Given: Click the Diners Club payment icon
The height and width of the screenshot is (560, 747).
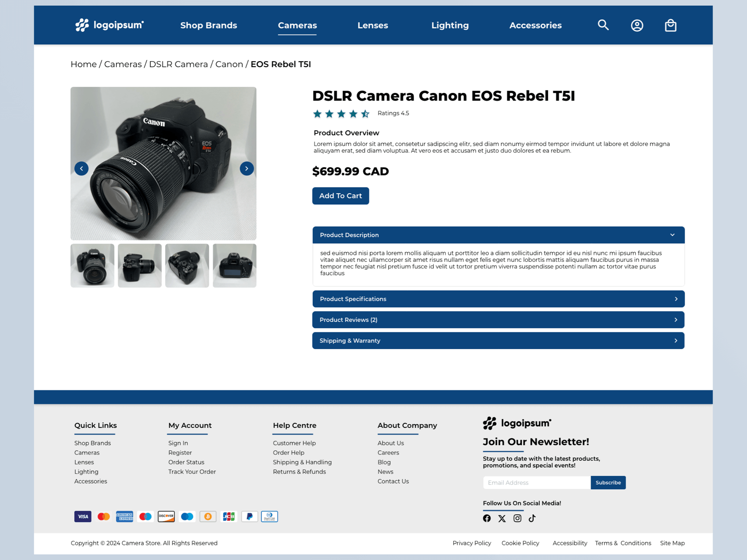Looking at the screenshot, I should (269, 517).
